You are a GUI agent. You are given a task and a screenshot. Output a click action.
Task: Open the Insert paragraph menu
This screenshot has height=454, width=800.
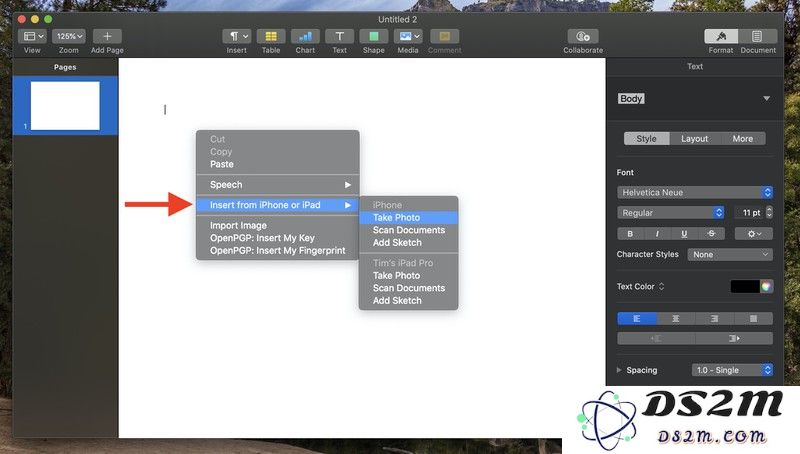[237, 36]
